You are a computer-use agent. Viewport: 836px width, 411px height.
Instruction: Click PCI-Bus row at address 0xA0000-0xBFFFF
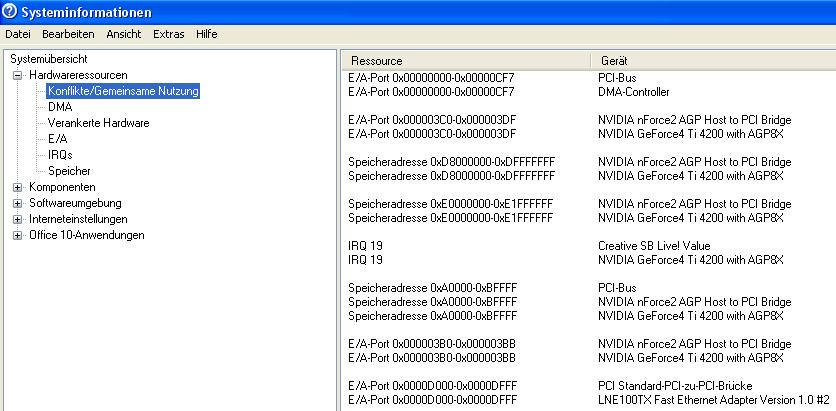(x=589, y=288)
